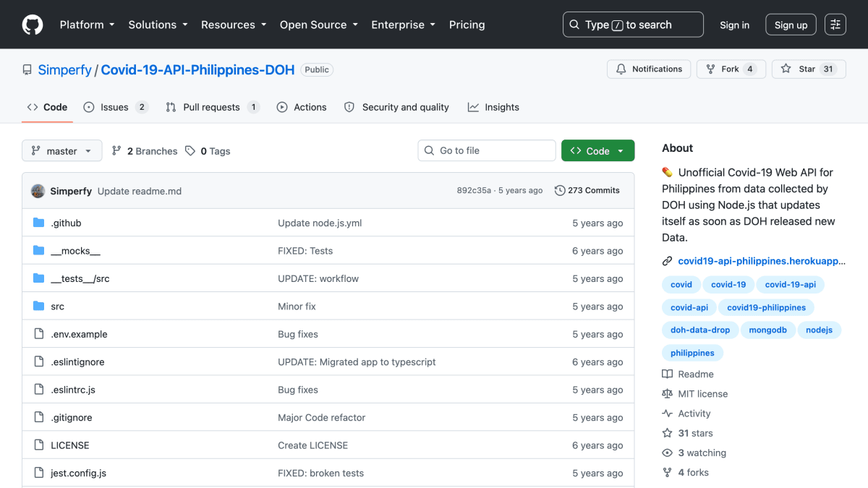The image size is (868, 488).
Task: Expand the Solutions menu
Action: click(x=158, y=25)
